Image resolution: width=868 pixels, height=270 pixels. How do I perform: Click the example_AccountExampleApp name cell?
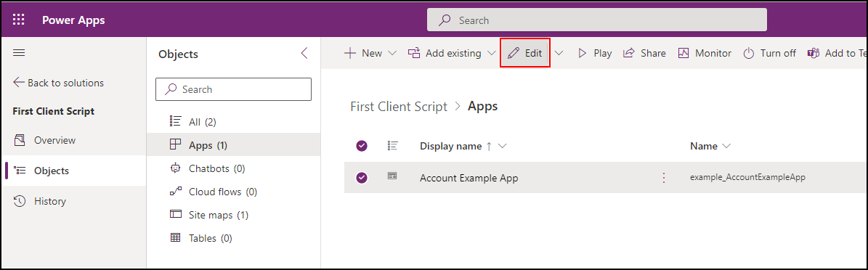pos(747,178)
